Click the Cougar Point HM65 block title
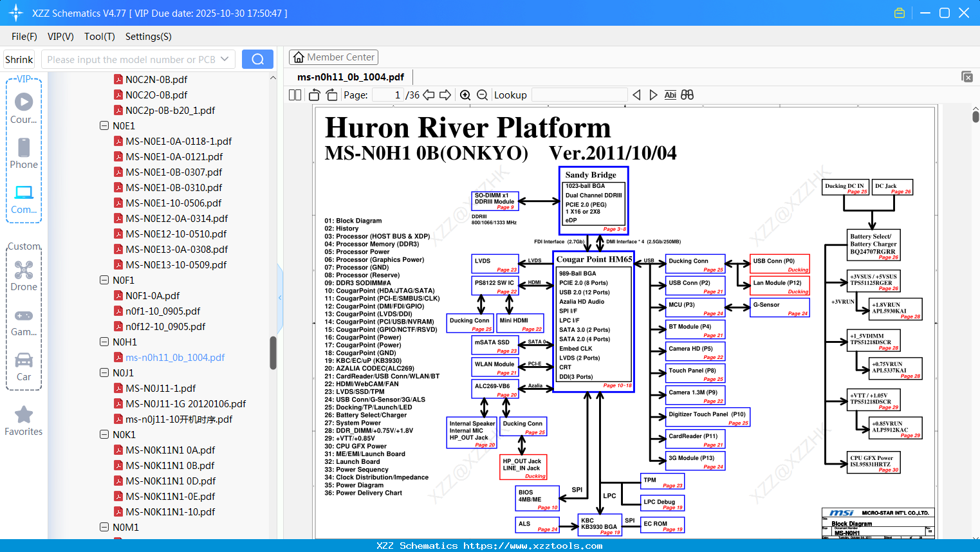Viewport: 980px width, 552px height. (594, 259)
